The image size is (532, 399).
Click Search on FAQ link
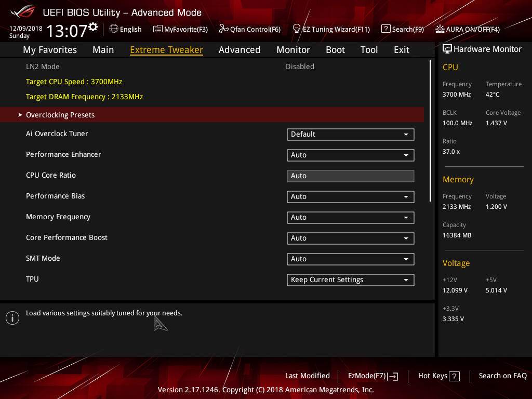[502, 376]
